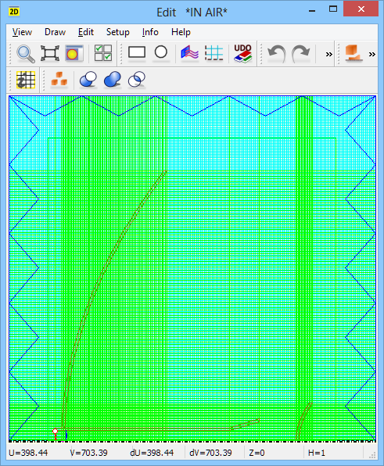The width and height of the screenshot is (384, 466).
Task: Toggle the checkbox grid selection icon
Action: [103, 53]
